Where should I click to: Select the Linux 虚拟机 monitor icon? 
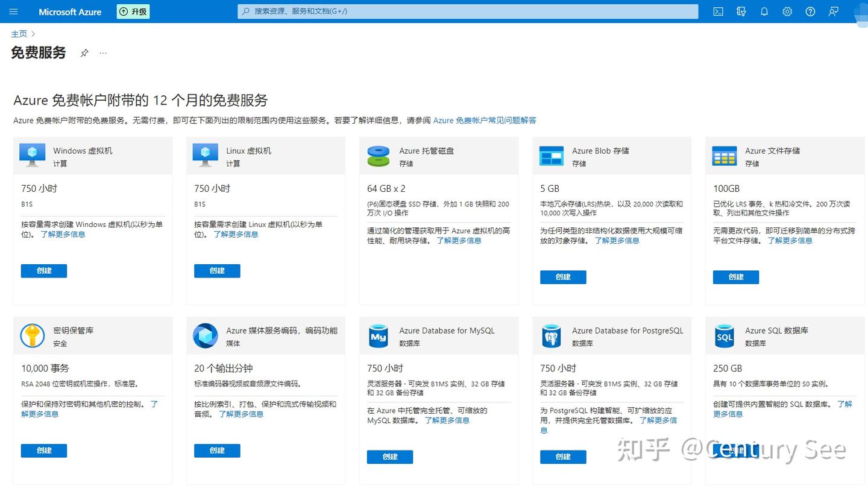[206, 156]
